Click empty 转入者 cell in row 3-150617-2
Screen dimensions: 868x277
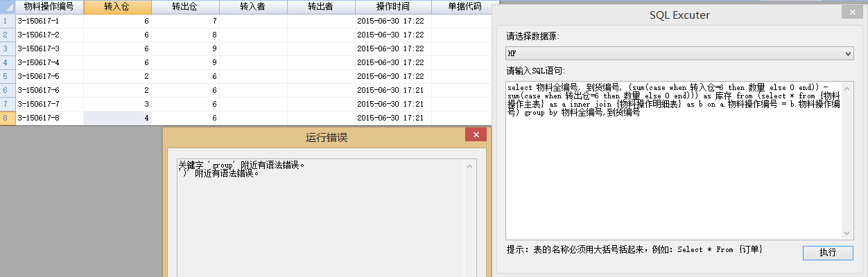(x=254, y=35)
